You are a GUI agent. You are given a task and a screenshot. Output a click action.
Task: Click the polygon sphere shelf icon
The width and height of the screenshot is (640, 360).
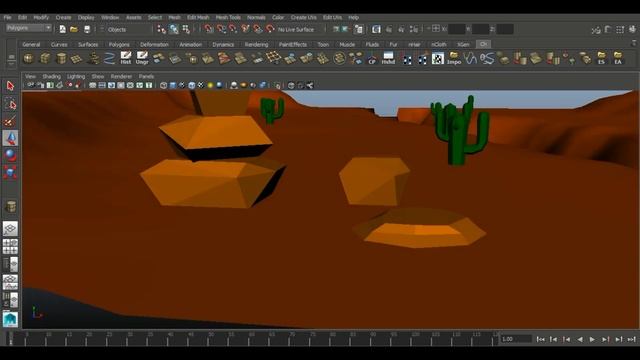(29, 58)
